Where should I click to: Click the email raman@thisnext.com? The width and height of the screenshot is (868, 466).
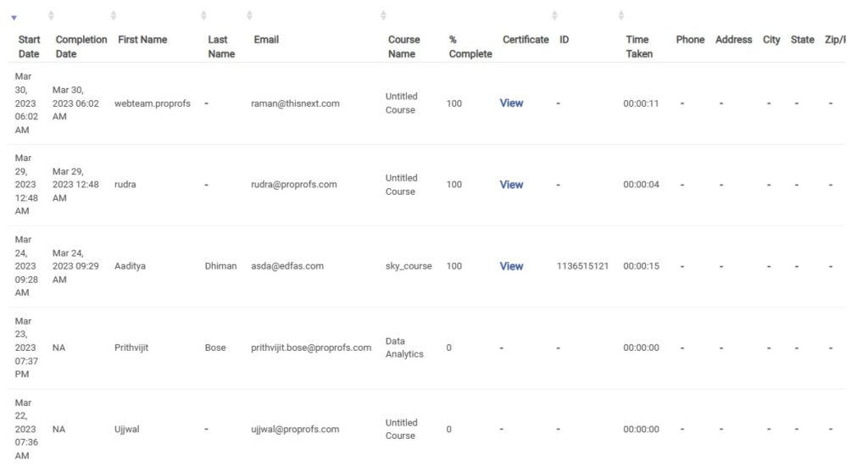[x=295, y=103]
